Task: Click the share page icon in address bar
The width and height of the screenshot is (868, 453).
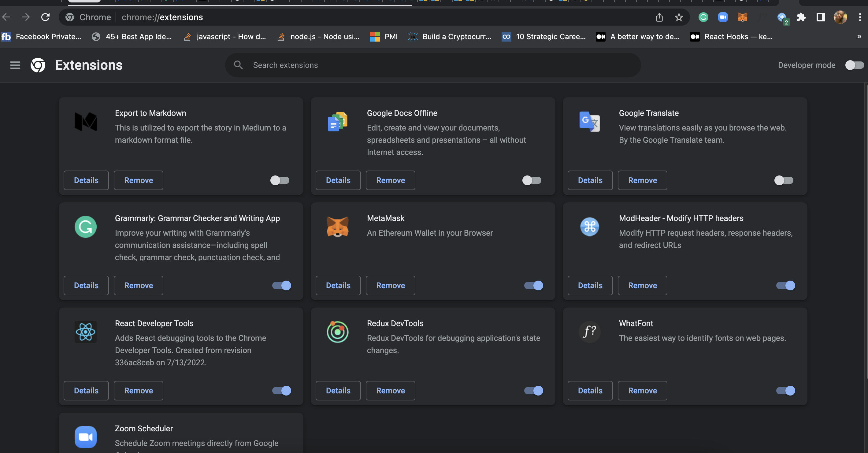Action: click(x=659, y=17)
